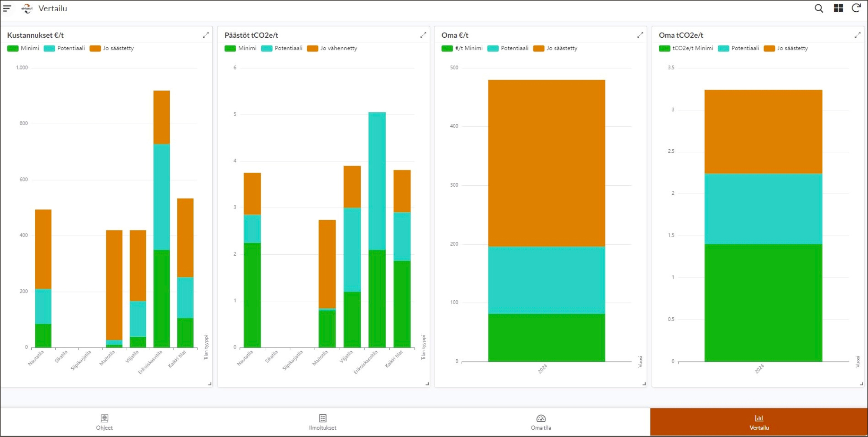This screenshot has height=437, width=868.
Task: Open the grid layout icon
Action: [838, 8]
